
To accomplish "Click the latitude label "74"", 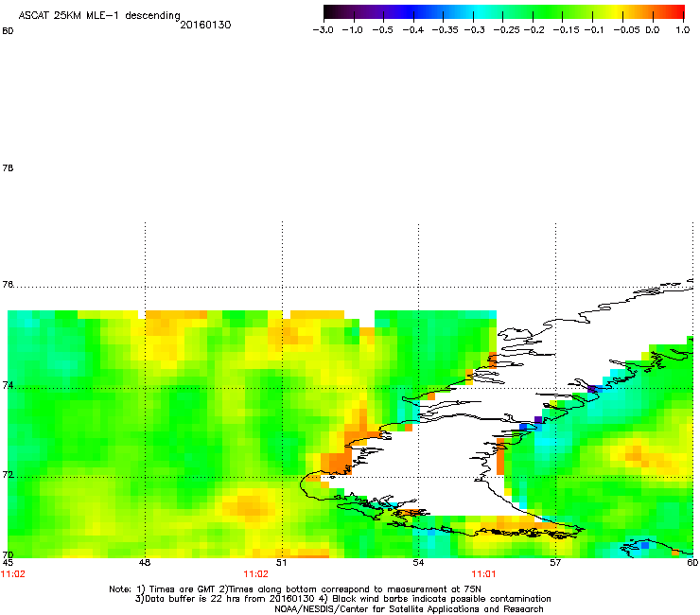I will click(x=8, y=385).
